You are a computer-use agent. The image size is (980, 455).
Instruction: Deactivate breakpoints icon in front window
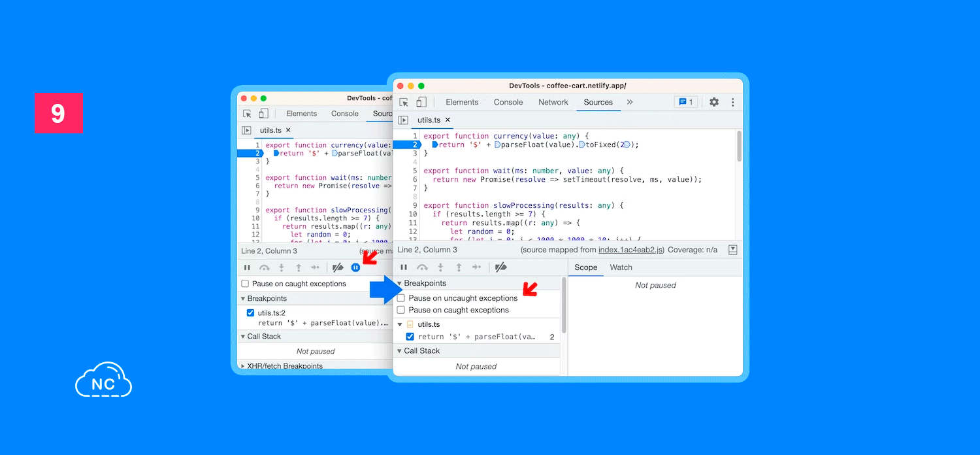point(501,267)
